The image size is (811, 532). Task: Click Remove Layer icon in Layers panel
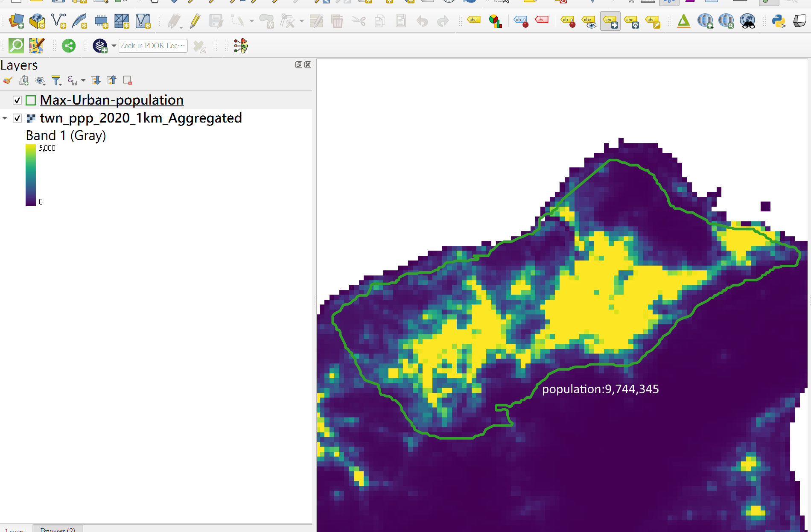(x=127, y=80)
